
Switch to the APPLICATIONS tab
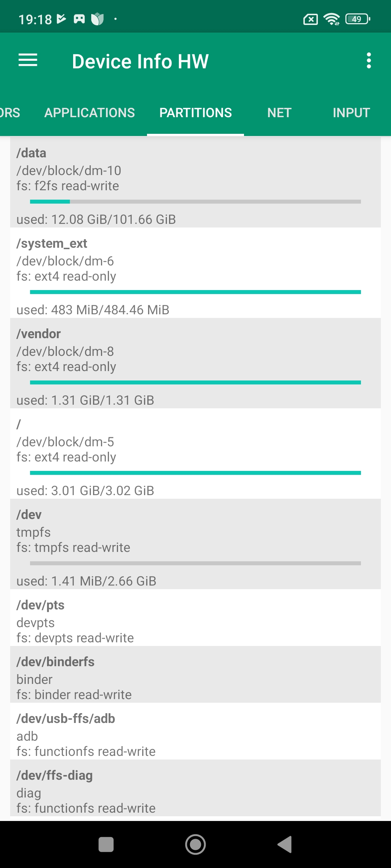coord(89,113)
